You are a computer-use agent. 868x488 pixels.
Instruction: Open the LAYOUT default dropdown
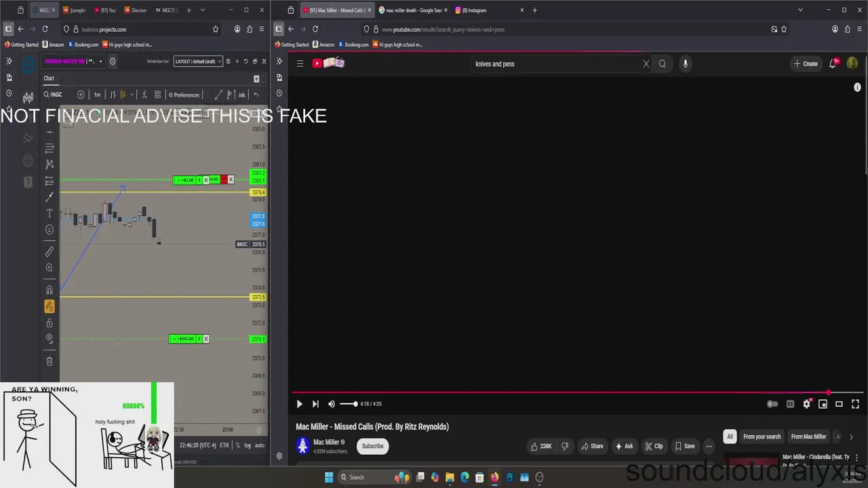(x=197, y=61)
